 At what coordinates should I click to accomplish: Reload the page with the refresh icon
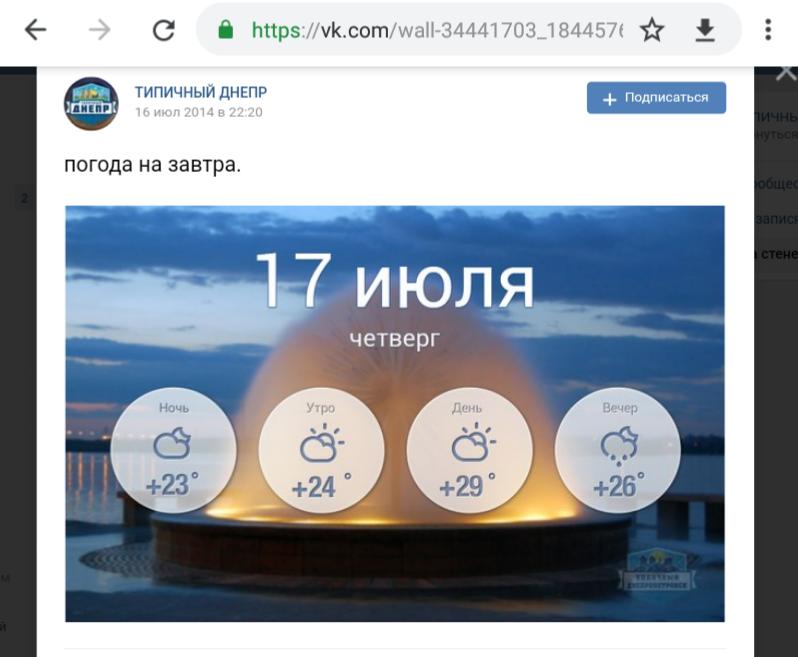(164, 30)
